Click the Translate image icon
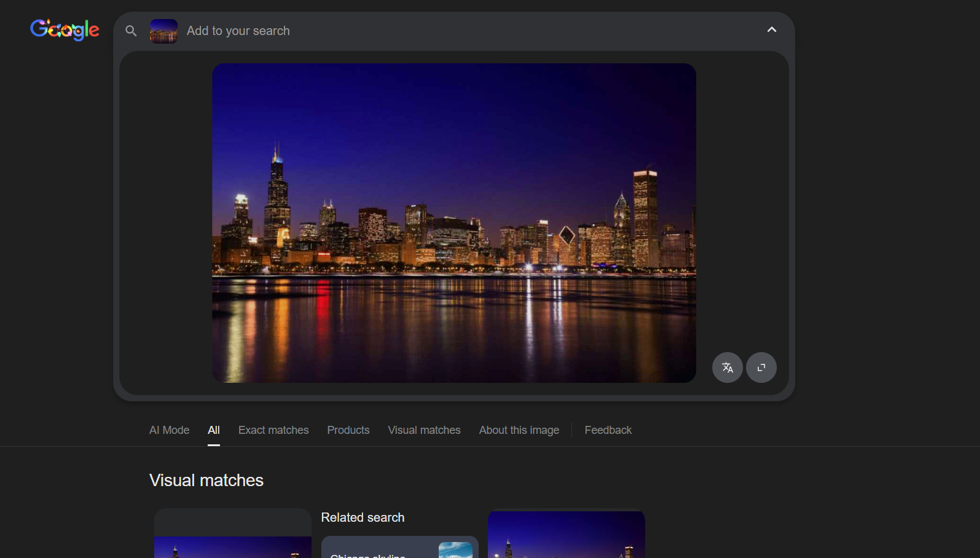The width and height of the screenshot is (980, 558). pyautogui.click(x=727, y=367)
